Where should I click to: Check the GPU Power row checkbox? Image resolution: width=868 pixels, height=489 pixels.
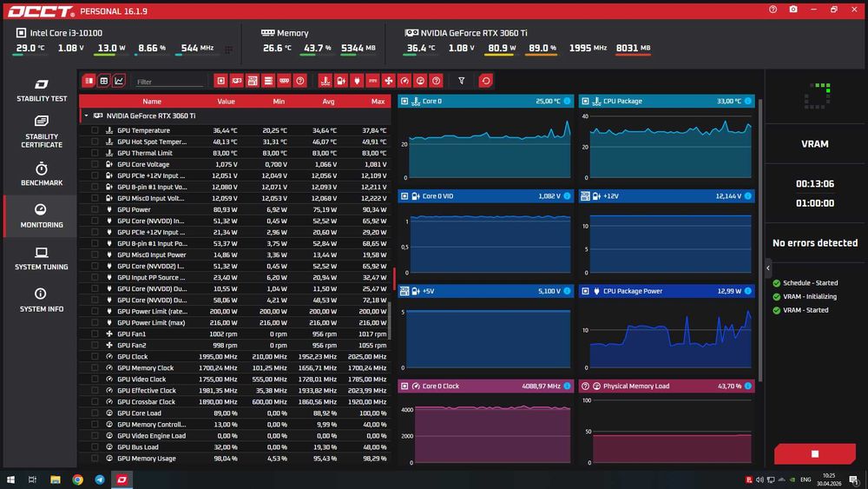point(95,209)
